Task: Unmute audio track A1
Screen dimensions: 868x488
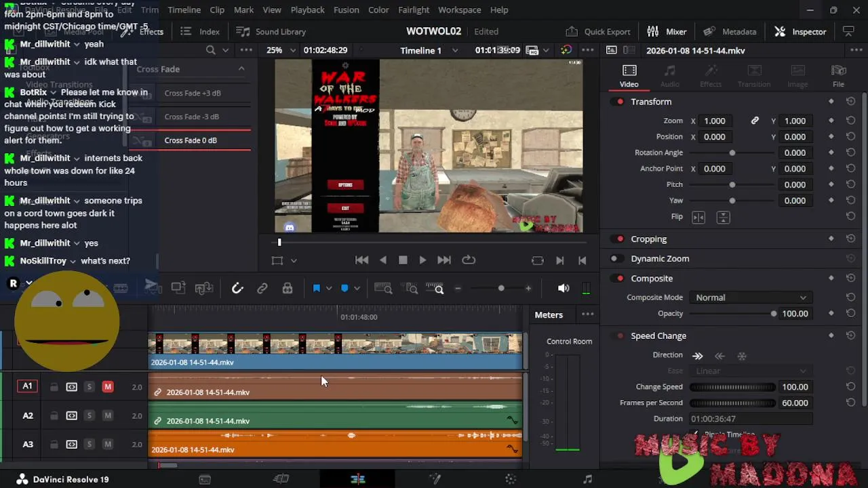Action: [x=107, y=386]
